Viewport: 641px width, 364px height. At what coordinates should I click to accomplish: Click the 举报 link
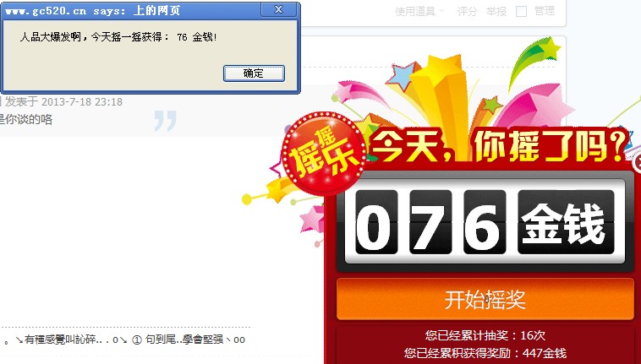pos(496,12)
